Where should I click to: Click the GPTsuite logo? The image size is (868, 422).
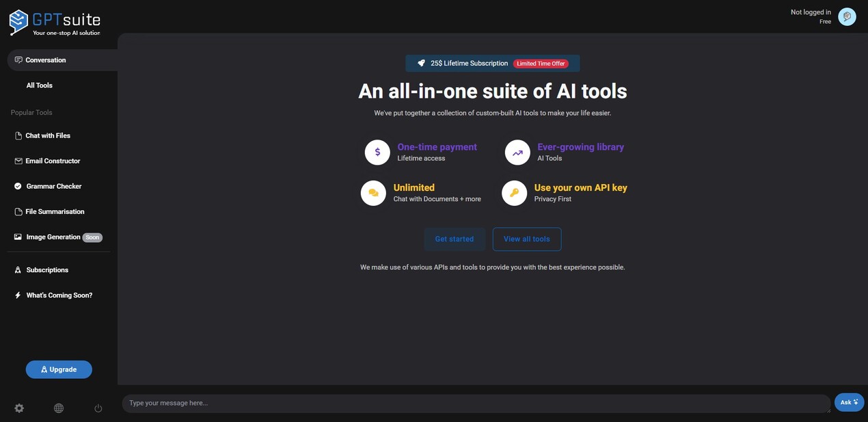55,23
